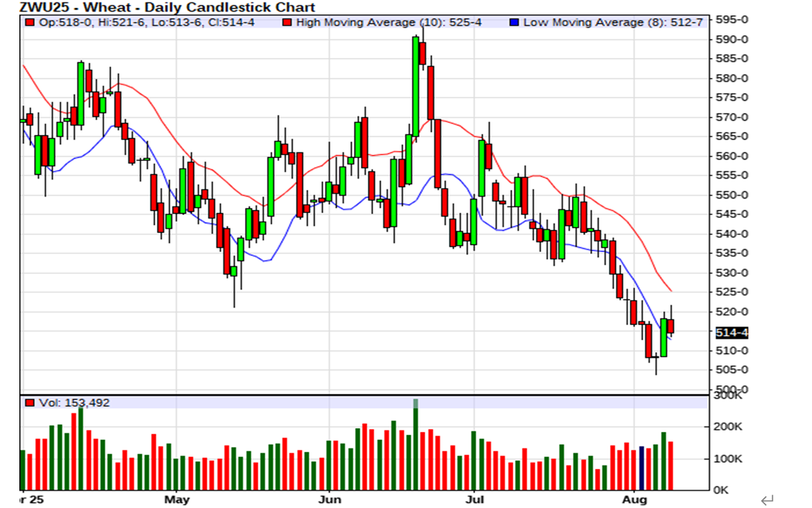The image size is (812, 508).
Task: Click the 595-0 price axis label
Action: click(x=731, y=19)
